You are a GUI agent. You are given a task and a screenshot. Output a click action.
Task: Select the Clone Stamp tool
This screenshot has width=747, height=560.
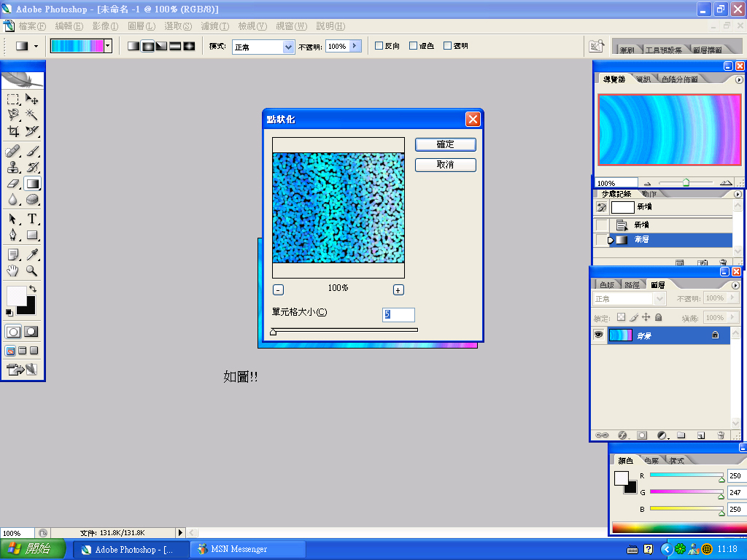[13, 167]
